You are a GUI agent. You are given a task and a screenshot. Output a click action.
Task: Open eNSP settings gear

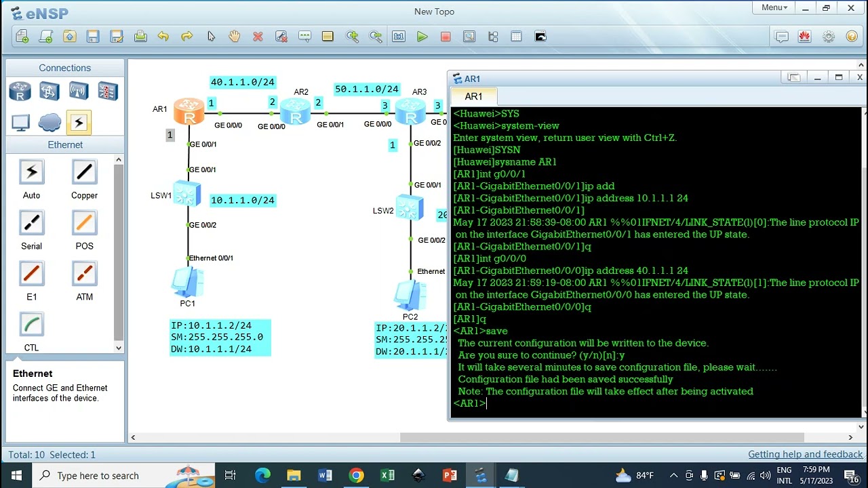pos(828,37)
